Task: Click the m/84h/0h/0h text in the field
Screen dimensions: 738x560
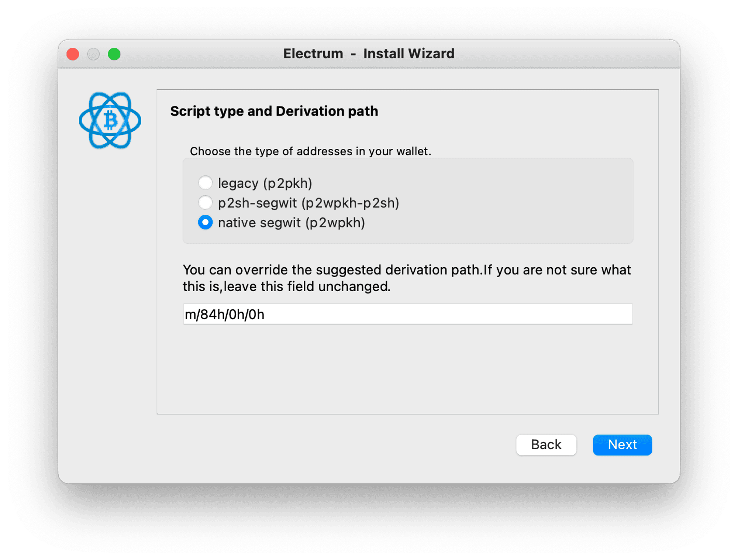Action: click(x=225, y=315)
